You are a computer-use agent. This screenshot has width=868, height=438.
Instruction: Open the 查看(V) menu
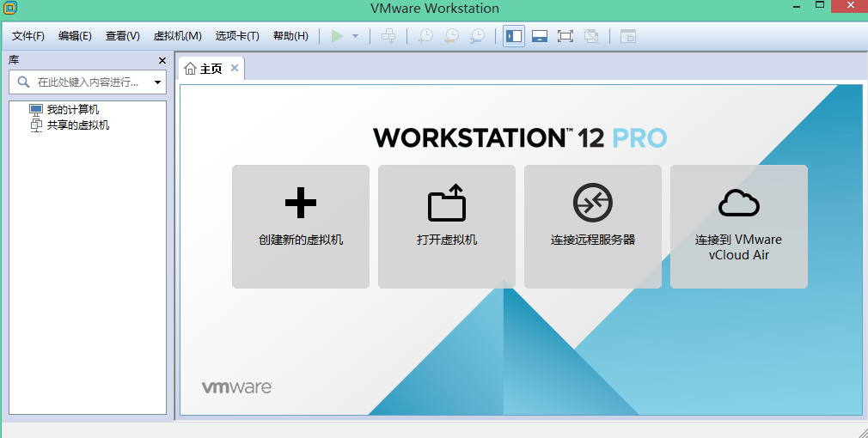point(122,36)
